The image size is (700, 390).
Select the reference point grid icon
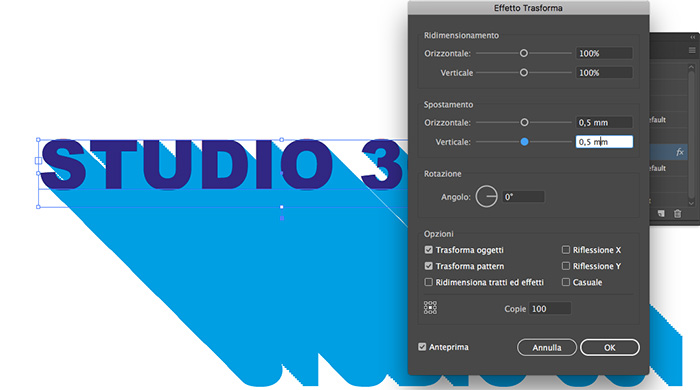(x=430, y=308)
